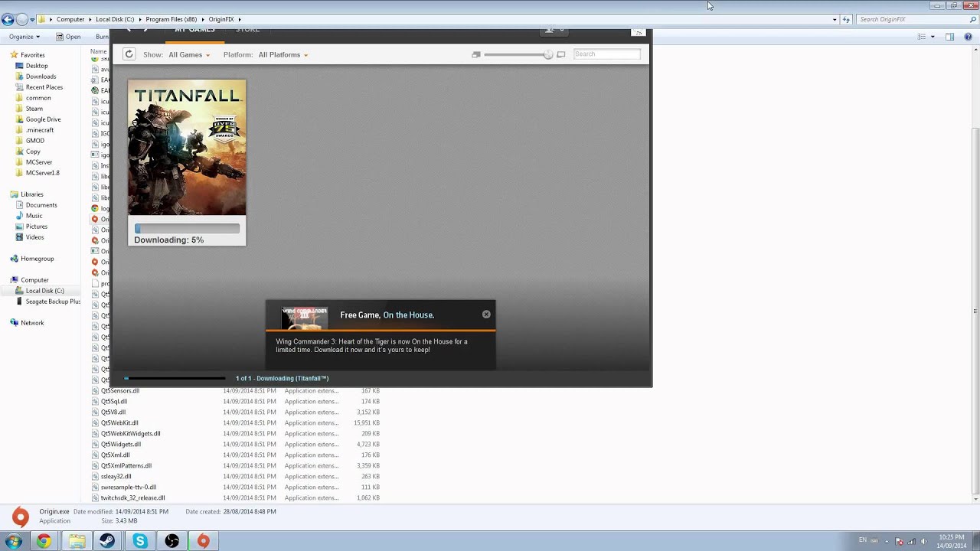The width and height of the screenshot is (980, 551).
Task: Open Explorer help button
Action: [968, 37]
